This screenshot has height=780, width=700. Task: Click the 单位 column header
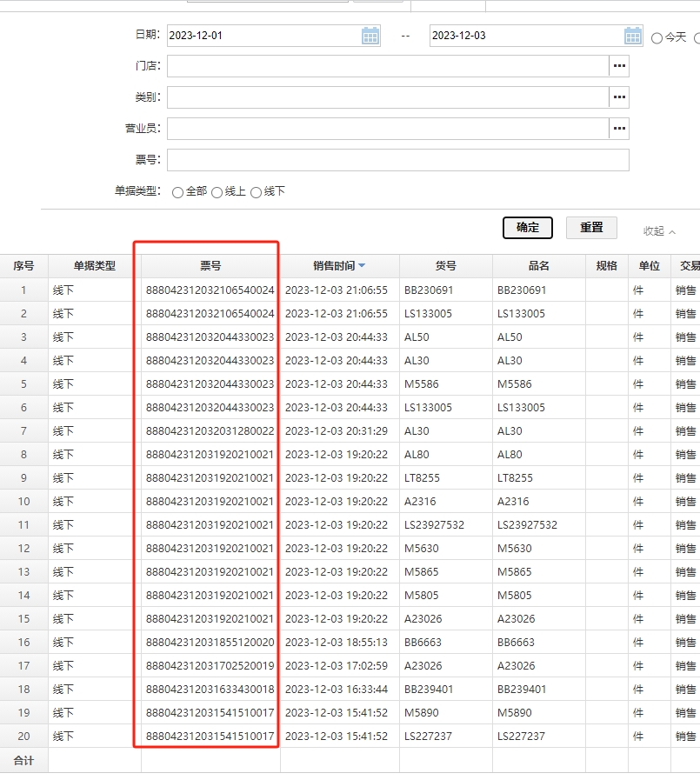(650, 265)
